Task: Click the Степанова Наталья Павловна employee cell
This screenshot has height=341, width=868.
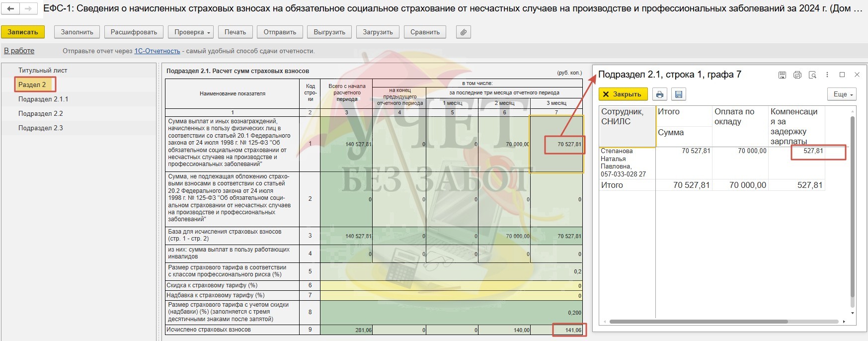Action: (x=627, y=163)
